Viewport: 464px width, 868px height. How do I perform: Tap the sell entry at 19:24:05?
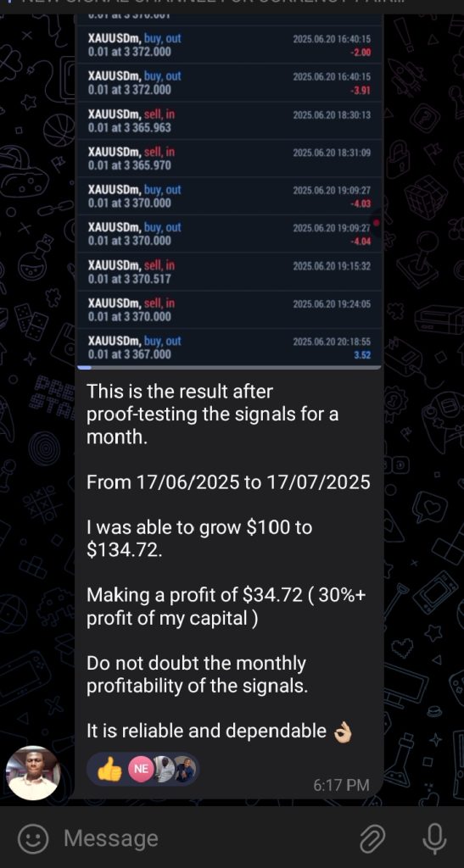228,309
